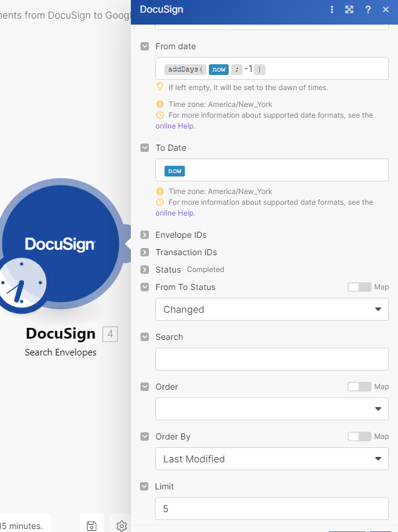Click the clock info icon under To Date
The image size is (398, 532).
pos(160,202)
